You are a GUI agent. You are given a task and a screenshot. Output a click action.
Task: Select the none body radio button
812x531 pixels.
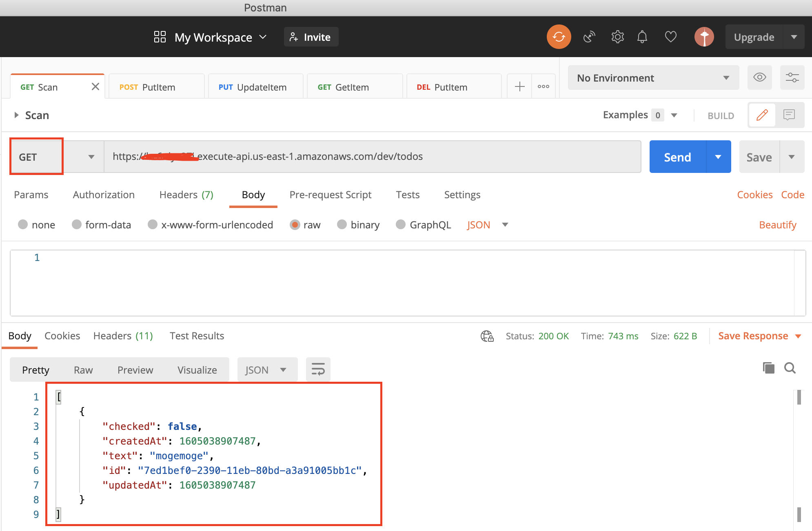click(x=23, y=225)
